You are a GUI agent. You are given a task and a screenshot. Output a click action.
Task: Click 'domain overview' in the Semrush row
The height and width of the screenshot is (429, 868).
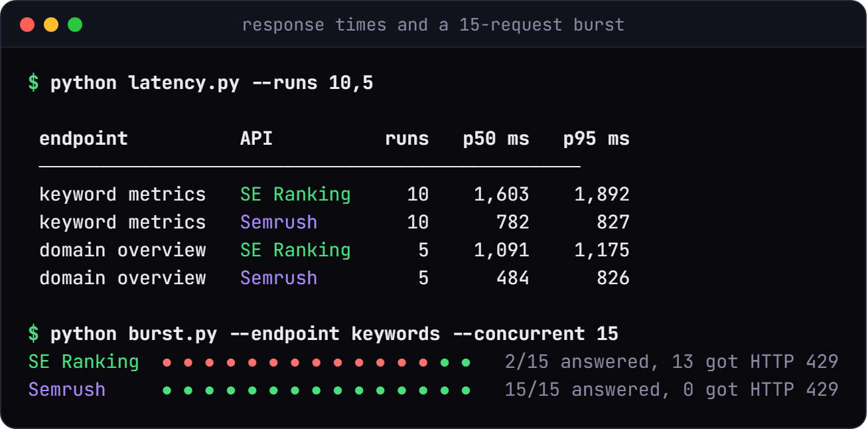tap(123, 278)
